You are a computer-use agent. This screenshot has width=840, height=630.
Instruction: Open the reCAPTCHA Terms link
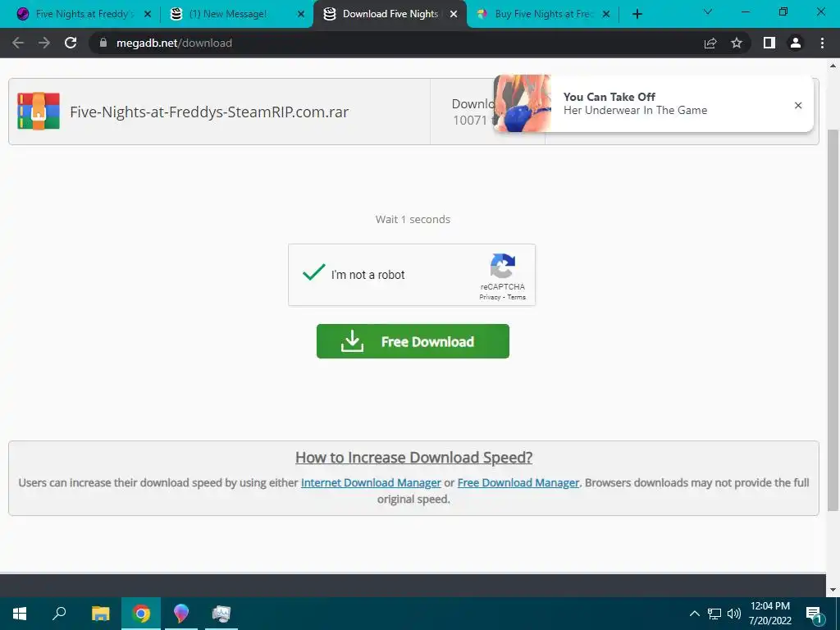(517, 297)
